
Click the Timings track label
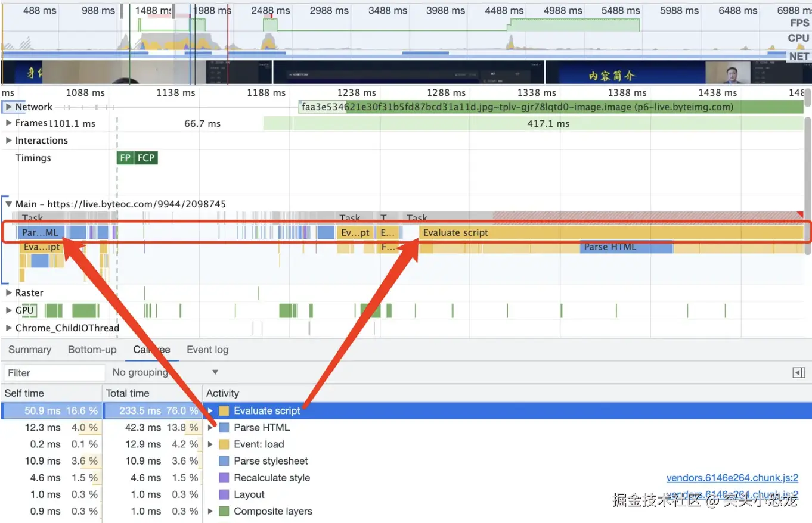click(x=33, y=158)
